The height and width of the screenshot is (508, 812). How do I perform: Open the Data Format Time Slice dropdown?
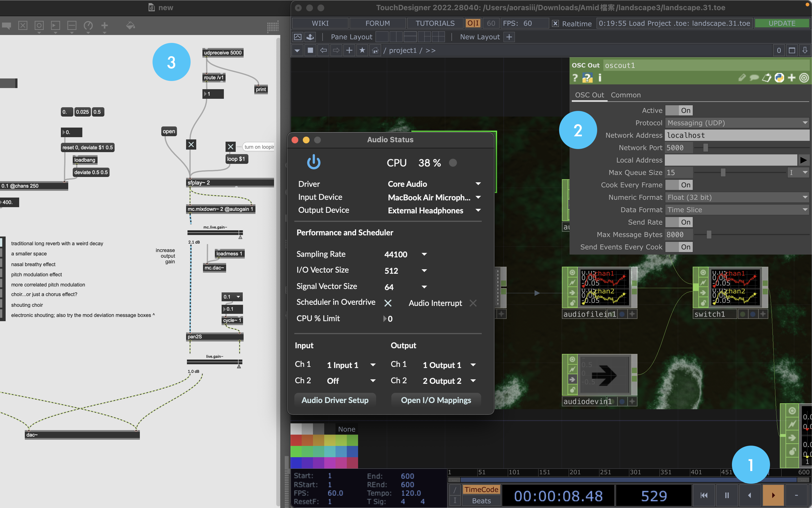coord(737,210)
